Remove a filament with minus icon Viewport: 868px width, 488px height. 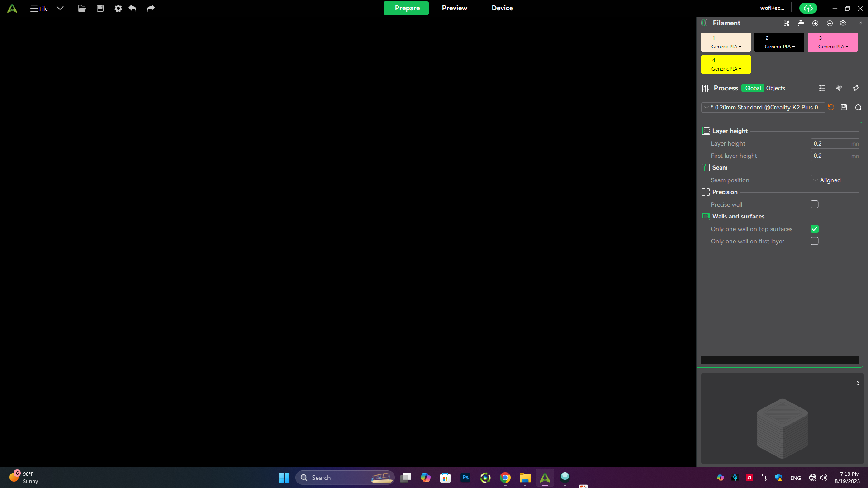[830, 23]
